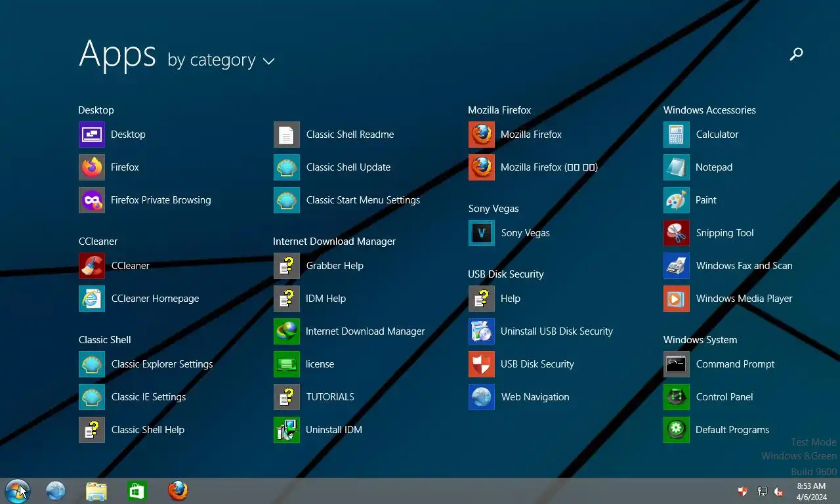The height and width of the screenshot is (504, 840).
Task: Launch the Notepad icon
Action: (x=677, y=167)
